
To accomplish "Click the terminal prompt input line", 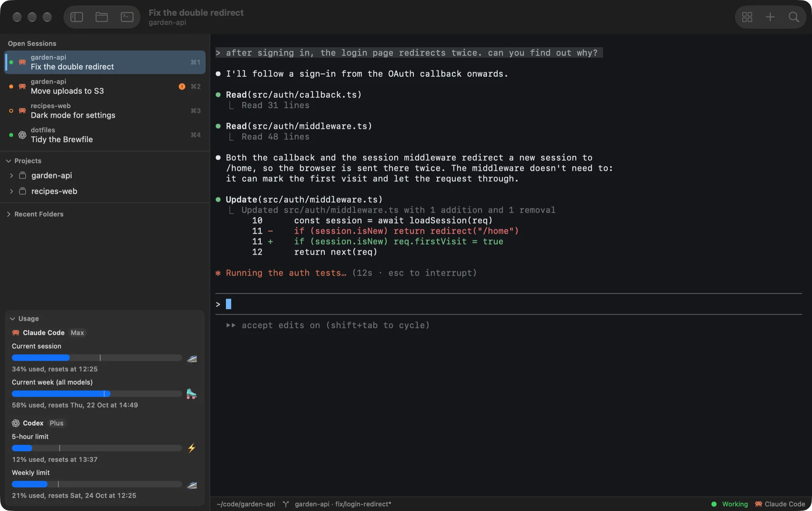I will pyautogui.click(x=508, y=304).
